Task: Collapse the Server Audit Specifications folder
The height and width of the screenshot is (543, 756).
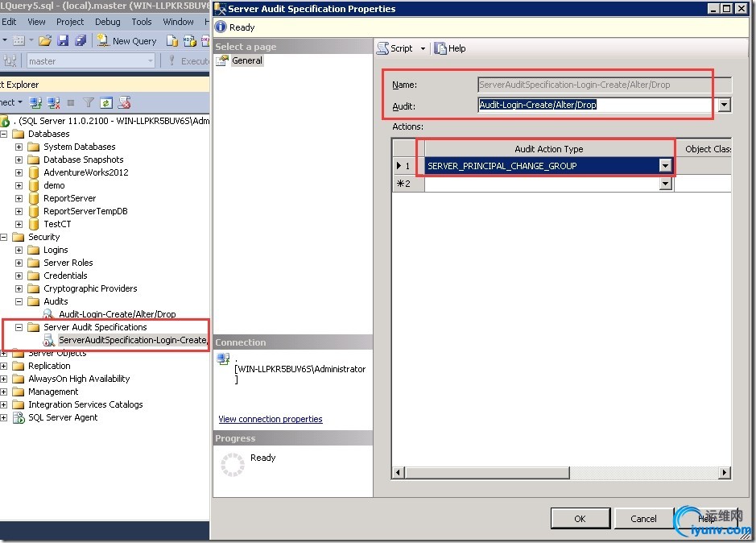Action: pos(19,327)
